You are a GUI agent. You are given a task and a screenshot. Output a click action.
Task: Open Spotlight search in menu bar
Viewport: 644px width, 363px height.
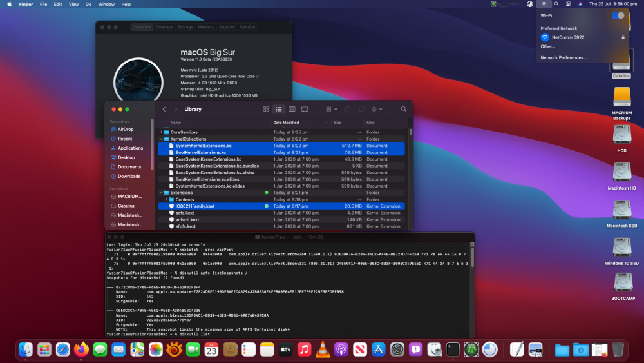coord(556,4)
